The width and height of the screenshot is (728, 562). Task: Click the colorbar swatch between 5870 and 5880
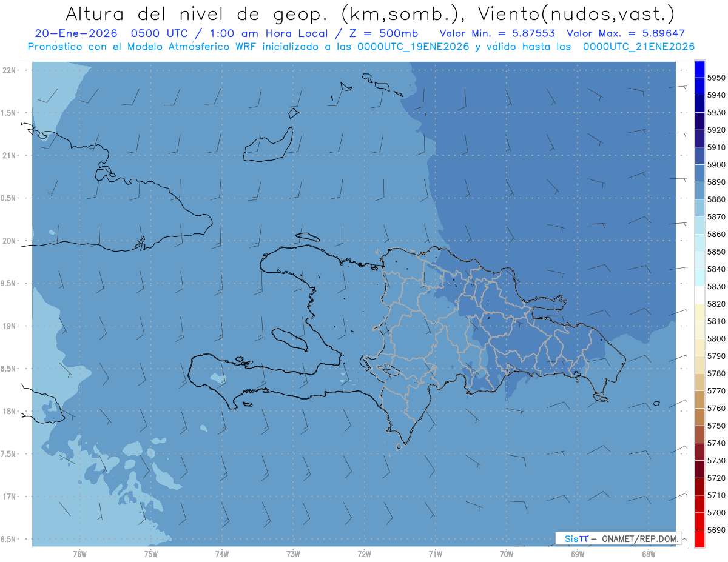(x=699, y=208)
